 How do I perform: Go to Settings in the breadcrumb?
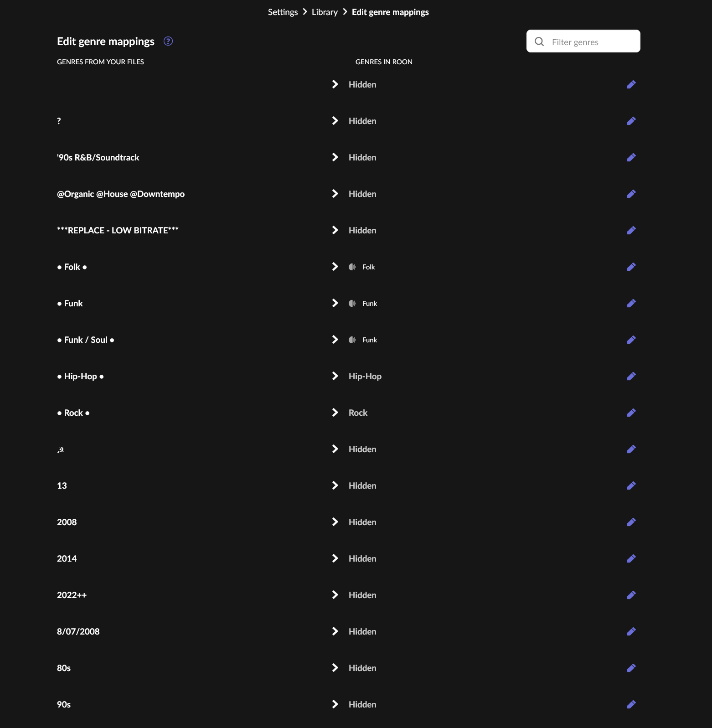[x=283, y=12]
